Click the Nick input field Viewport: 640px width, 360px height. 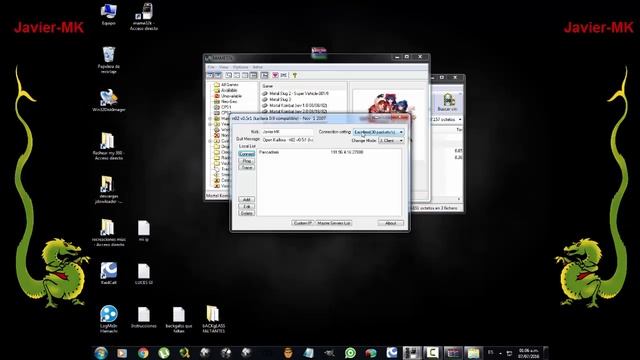tap(287, 132)
